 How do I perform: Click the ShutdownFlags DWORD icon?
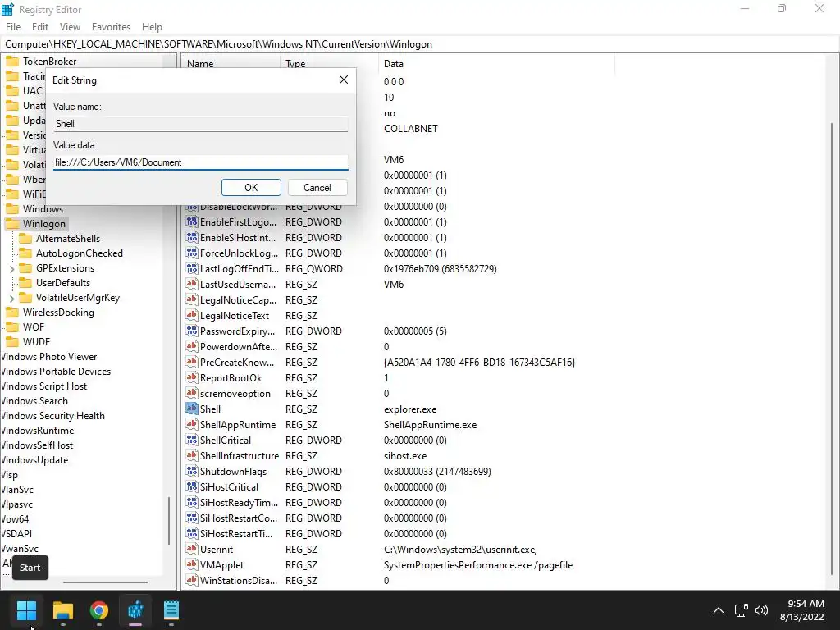tap(191, 471)
